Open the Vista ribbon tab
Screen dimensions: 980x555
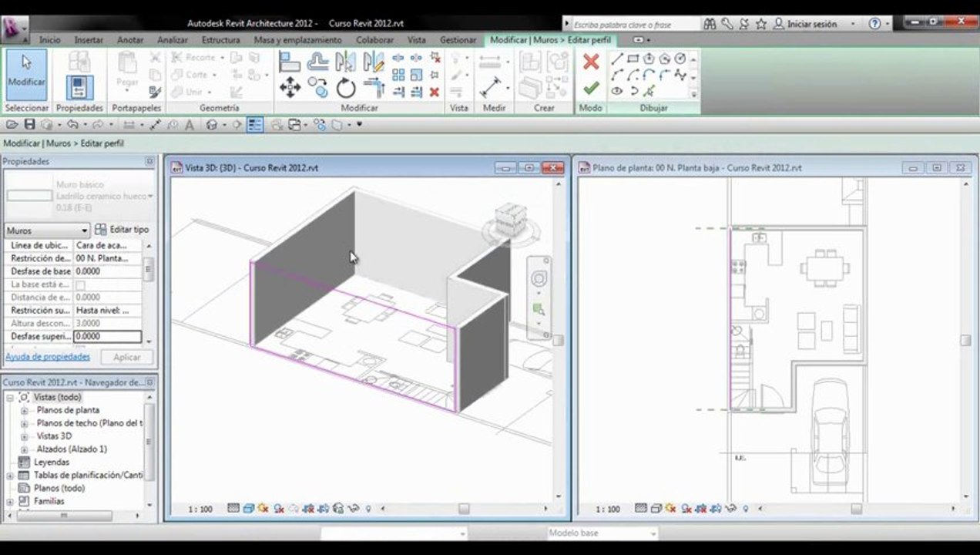(417, 39)
